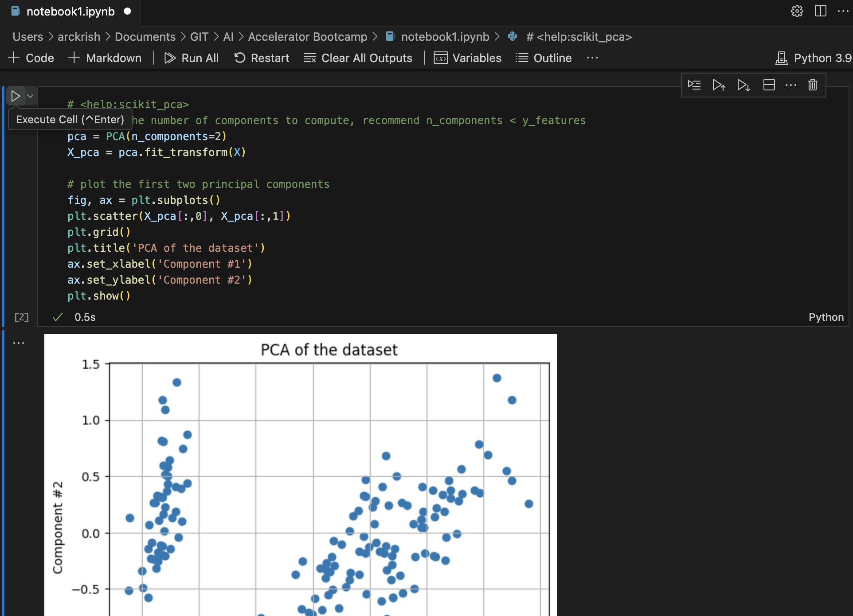Click the 1.5 y-axis tick label
Screen dimensions: 853x616
coord(90,364)
